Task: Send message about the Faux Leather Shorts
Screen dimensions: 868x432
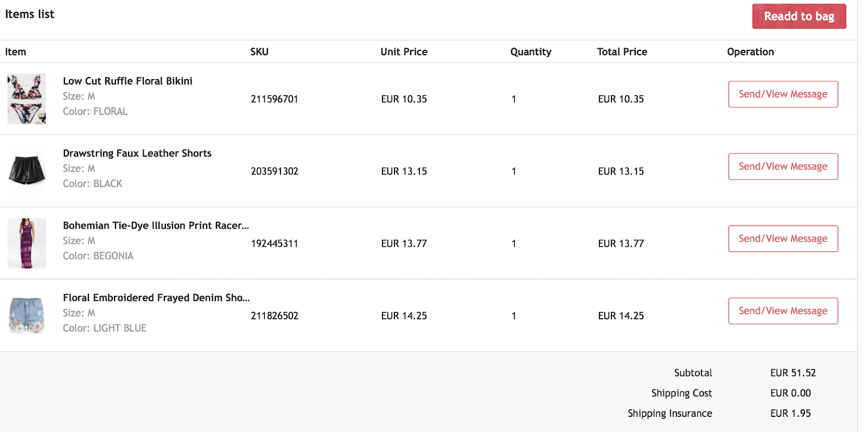Action: pos(783,166)
